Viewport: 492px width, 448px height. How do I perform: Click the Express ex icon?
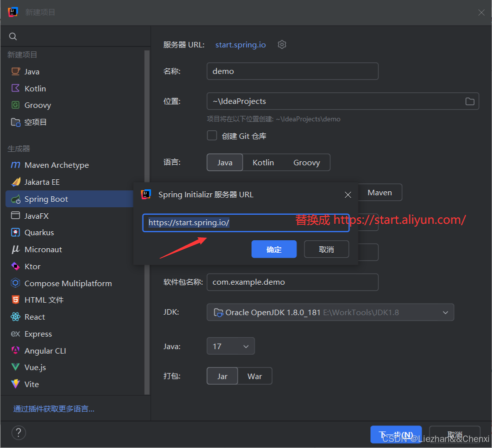click(15, 334)
